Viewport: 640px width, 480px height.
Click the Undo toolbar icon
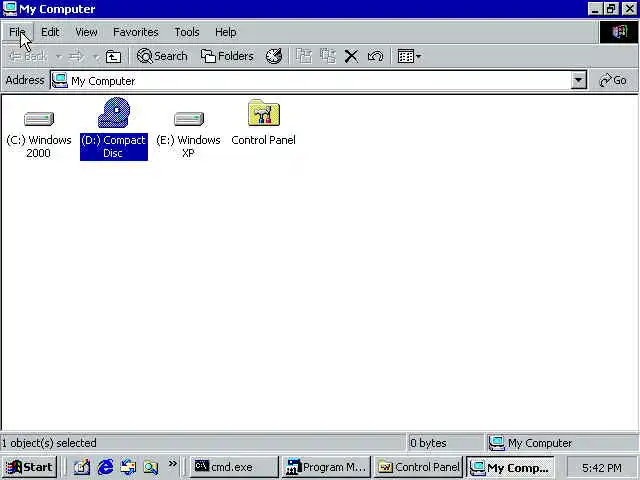(375, 56)
